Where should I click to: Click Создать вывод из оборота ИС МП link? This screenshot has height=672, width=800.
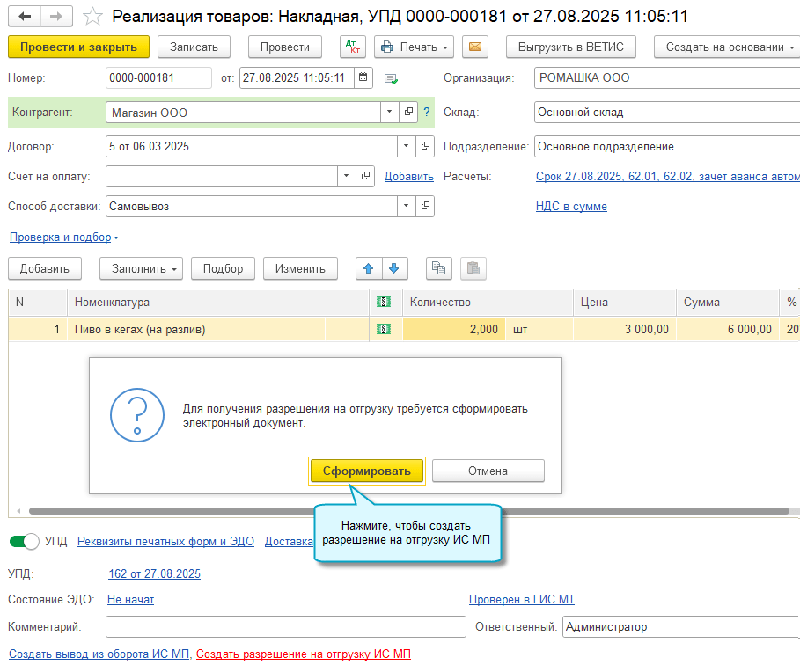[99, 654]
